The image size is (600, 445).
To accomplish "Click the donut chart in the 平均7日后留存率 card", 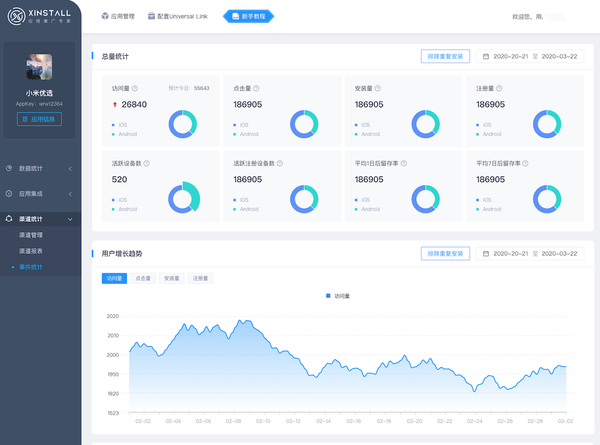I will click(x=547, y=199).
